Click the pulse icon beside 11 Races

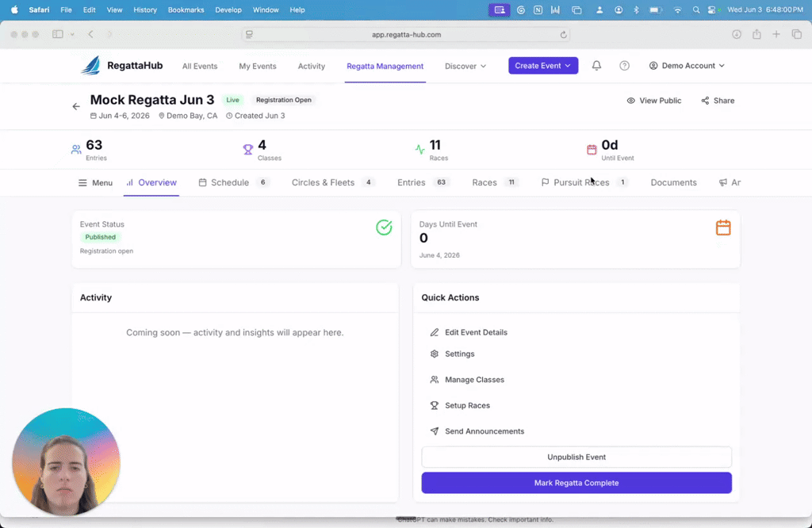[420, 150]
